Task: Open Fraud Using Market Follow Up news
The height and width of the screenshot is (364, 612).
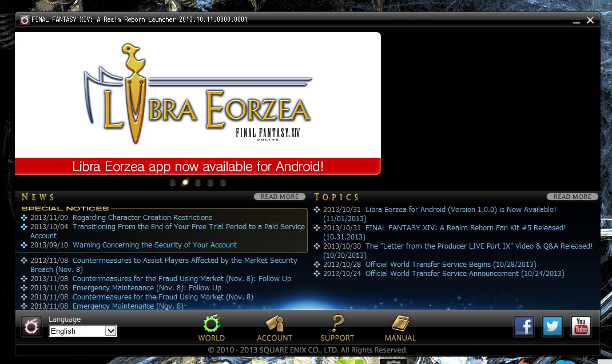Action: [x=182, y=278]
